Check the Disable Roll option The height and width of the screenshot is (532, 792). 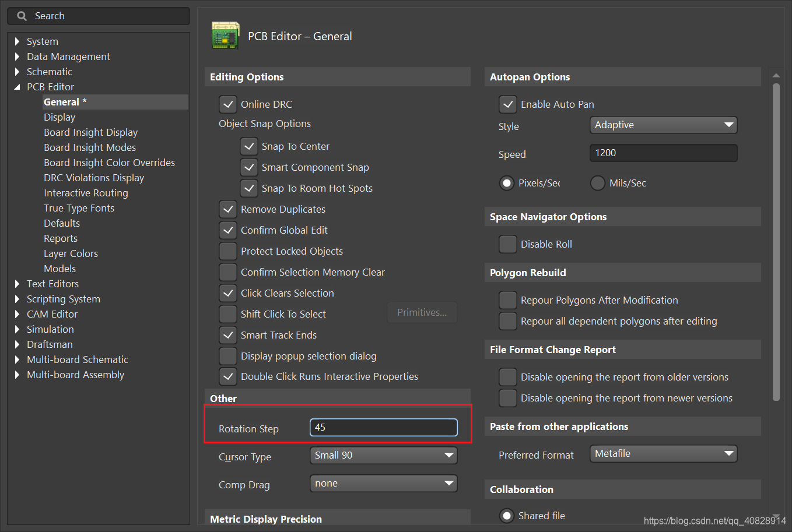(508, 244)
